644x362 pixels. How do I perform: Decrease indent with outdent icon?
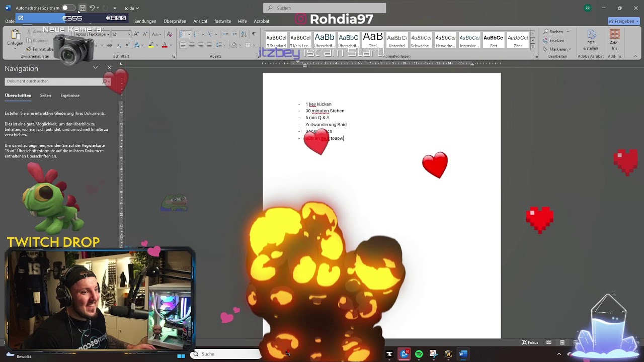tap(226, 34)
